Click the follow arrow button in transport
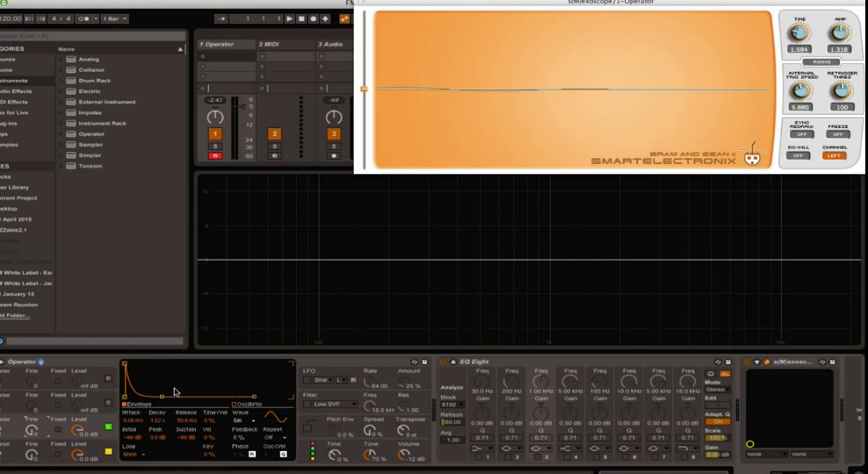Image resolution: width=868 pixels, height=474 pixels. click(x=221, y=18)
